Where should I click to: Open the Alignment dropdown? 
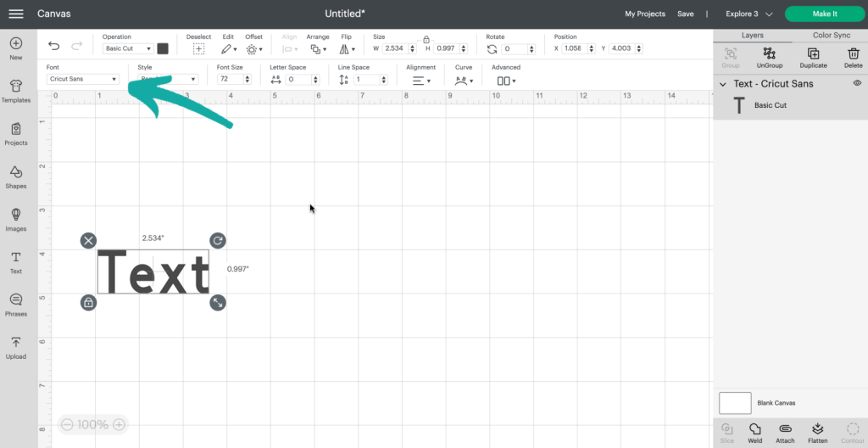(x=421, y=81)
